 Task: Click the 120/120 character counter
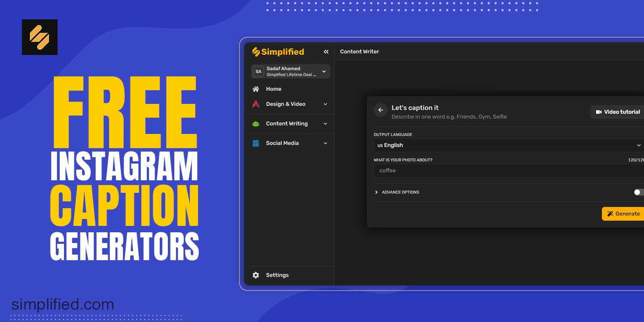point(636,160)
